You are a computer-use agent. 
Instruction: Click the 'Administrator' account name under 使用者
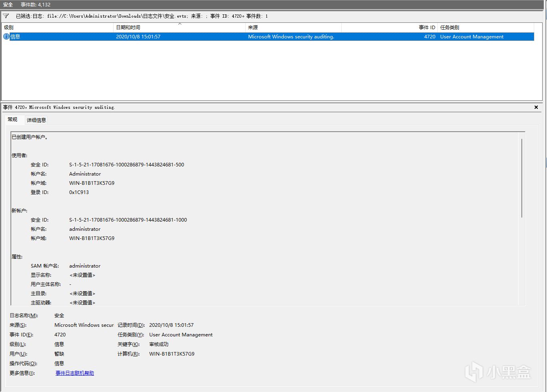[85, 174]
